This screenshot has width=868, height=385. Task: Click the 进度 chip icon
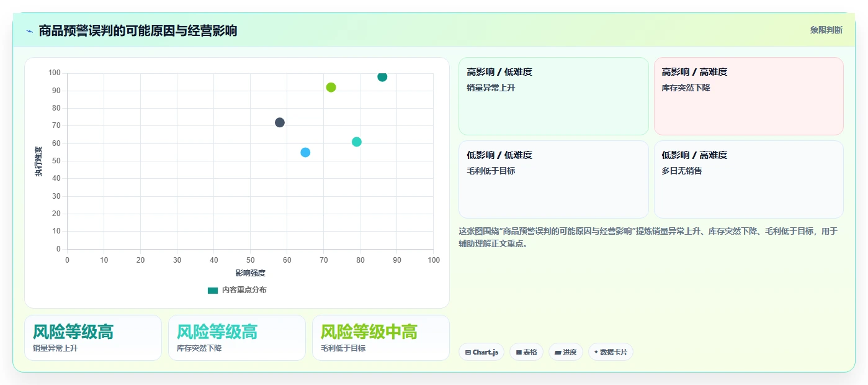coord(558,352)
